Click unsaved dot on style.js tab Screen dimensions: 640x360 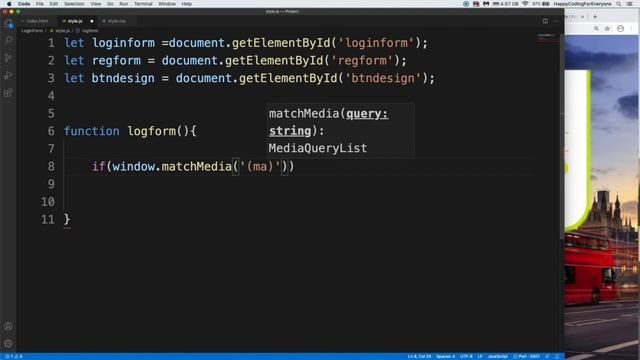point(92,21)
